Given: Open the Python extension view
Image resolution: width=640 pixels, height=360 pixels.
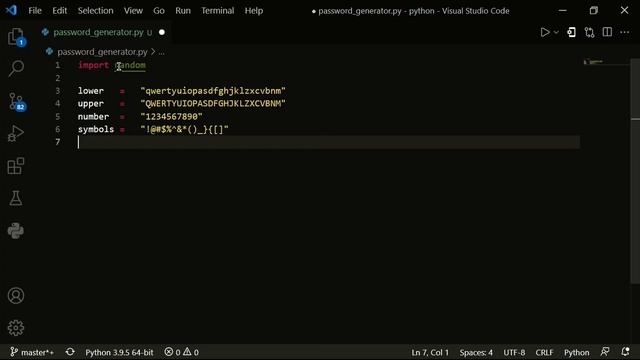Looking at the screenshot, I should coord(16,231).
